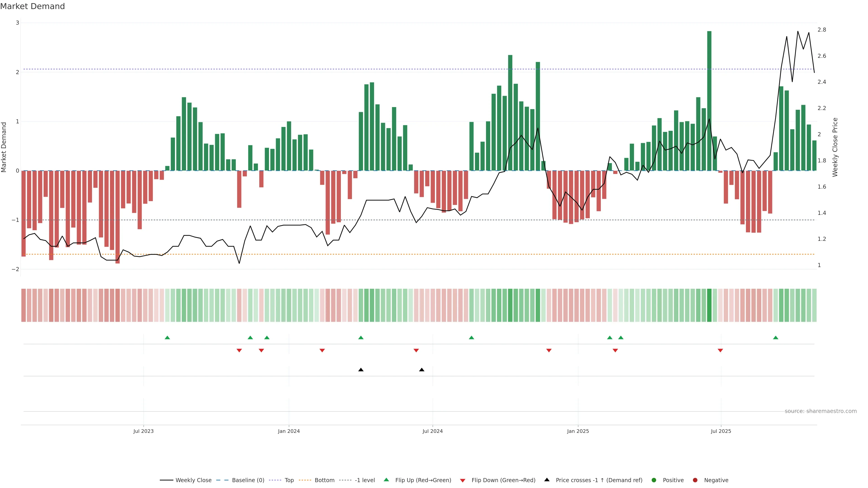Click the green Flip Up triangle legend icon

click(387, 480)
